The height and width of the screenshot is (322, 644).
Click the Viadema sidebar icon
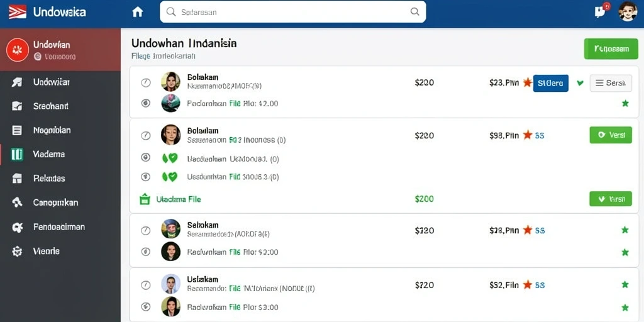click(x=17, y=155)
